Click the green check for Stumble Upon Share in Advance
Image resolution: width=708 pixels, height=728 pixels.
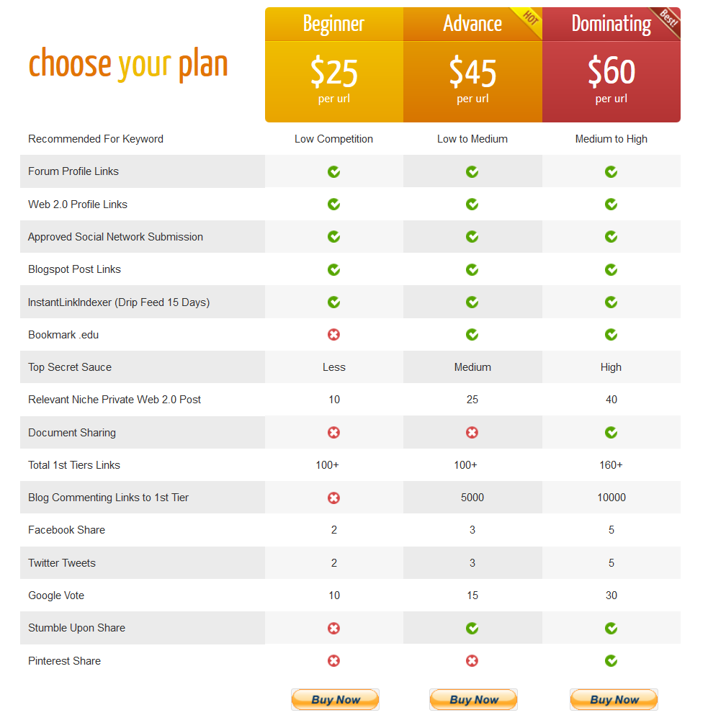tap(472, 628)
